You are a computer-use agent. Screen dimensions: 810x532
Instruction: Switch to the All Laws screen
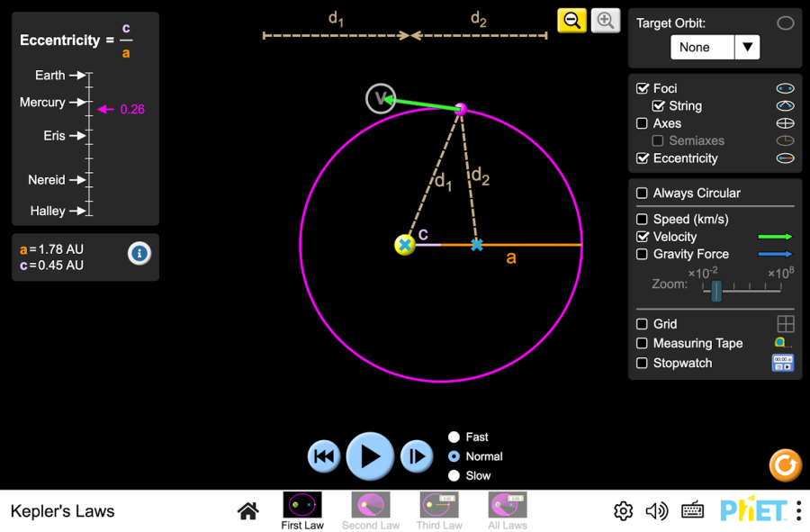point(508,510)
